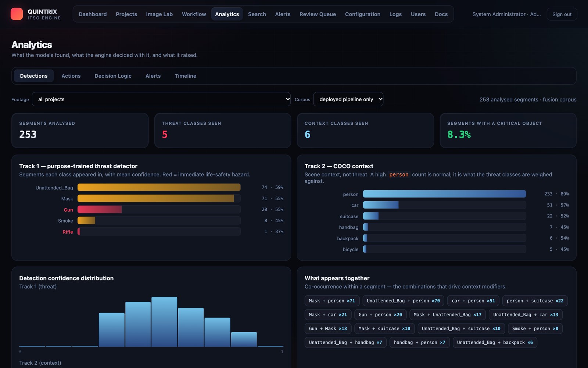Click System Administrator account label
The image size is (588, 368).
506,14
